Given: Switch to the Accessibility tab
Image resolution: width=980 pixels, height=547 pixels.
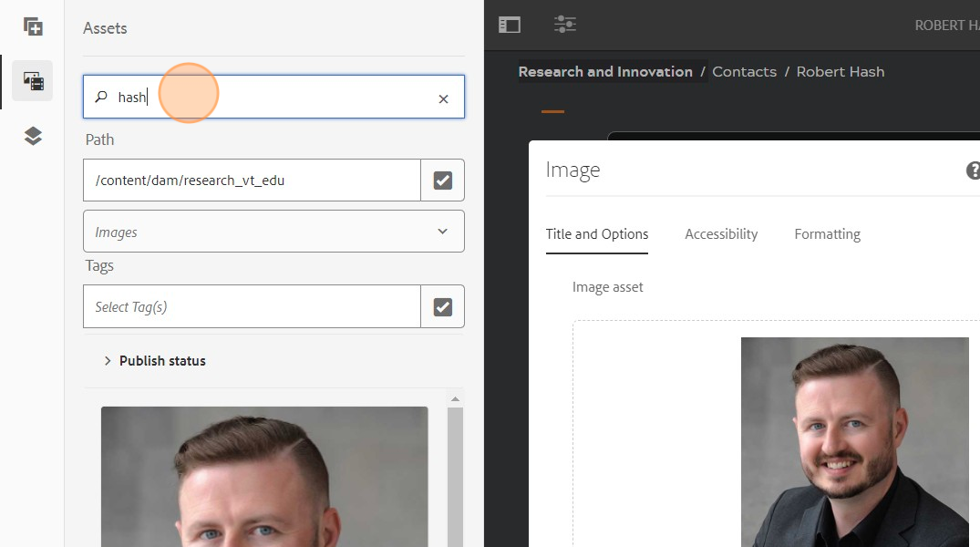Looking at the screenshot, I should pyautogui.click(x=721, y=234).
